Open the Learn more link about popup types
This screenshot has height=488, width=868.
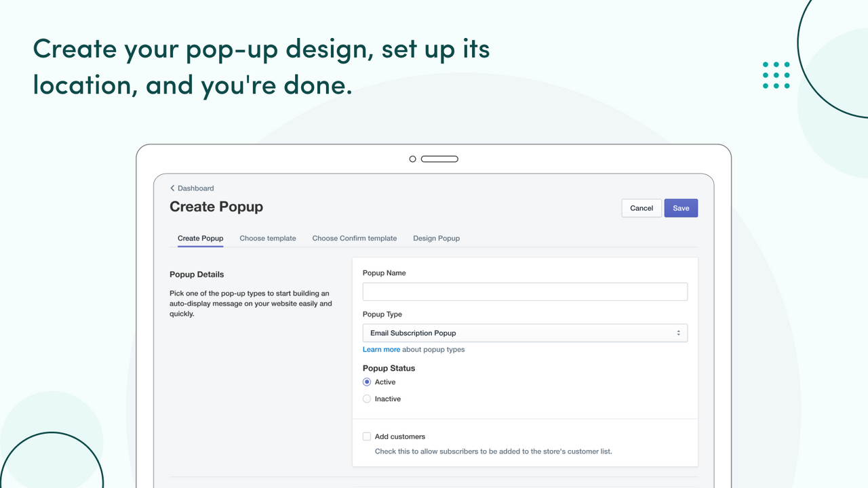(381, 349)
